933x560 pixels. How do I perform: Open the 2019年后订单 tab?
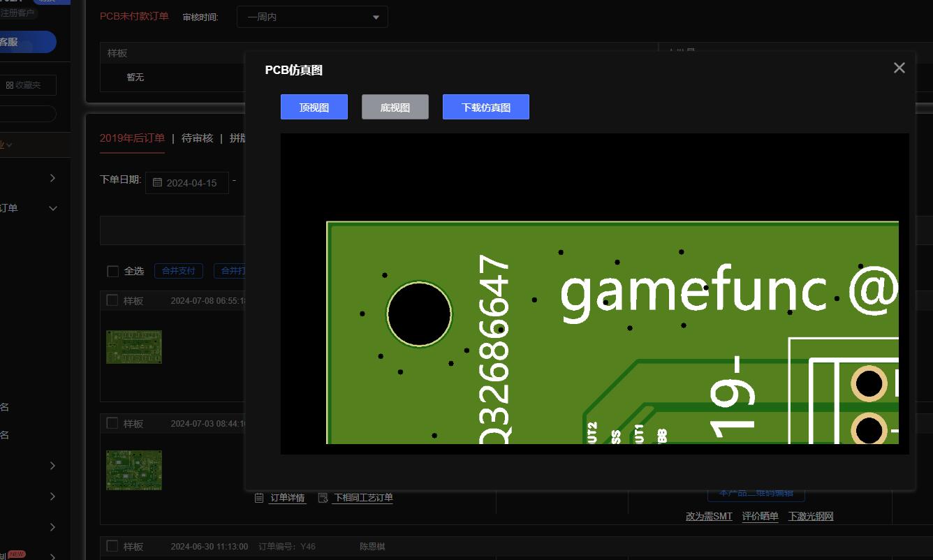point(132,138)
